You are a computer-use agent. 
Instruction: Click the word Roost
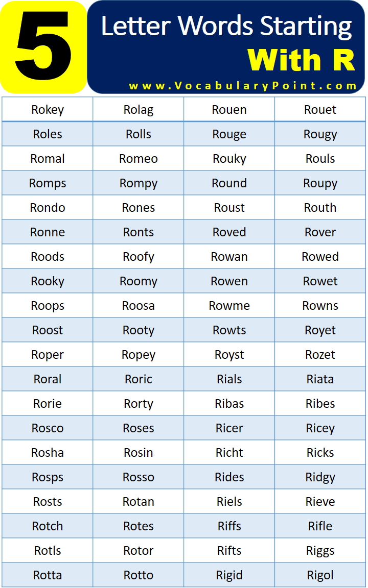(48, 330)
